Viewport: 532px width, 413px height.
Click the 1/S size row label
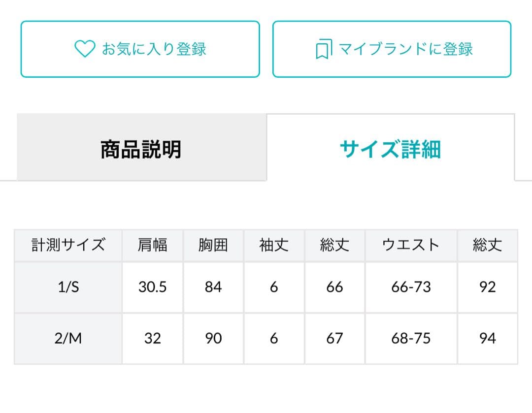[68, 287]
